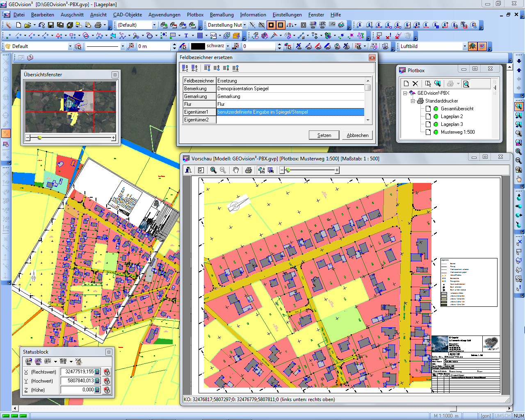Open print preview icon in Plotbox toolbar
The image size is (525, 420).
point(466,84)
